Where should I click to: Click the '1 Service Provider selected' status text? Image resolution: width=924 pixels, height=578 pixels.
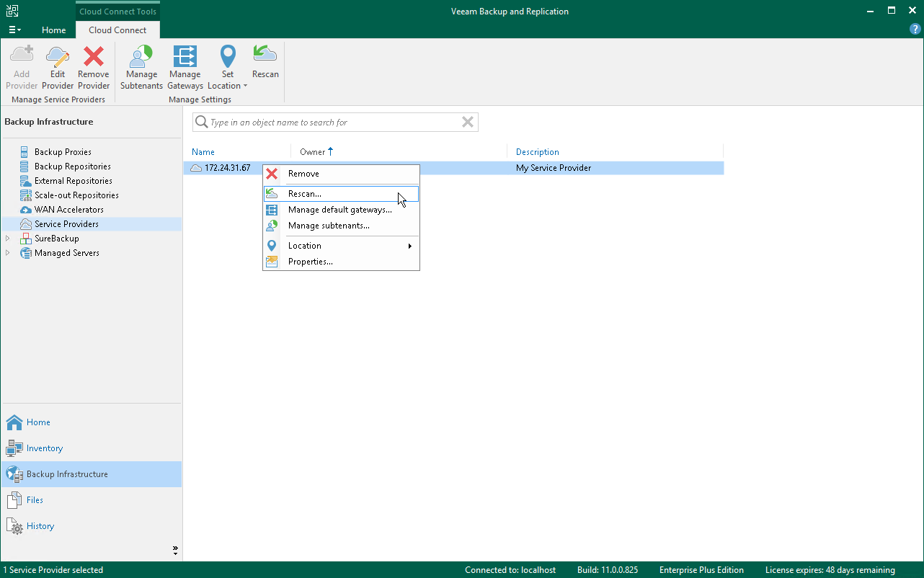53,570
